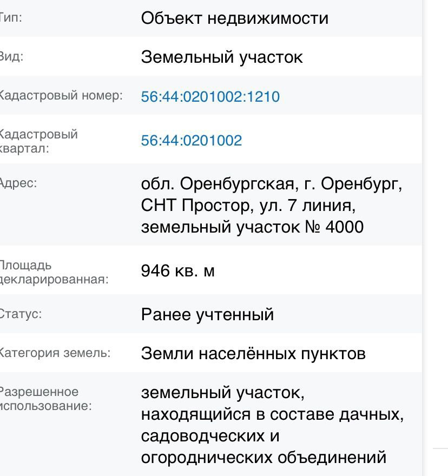Click the "Площадь декларированная:" label
This screenshot has height=476, width=448.
tap(53, 272)
